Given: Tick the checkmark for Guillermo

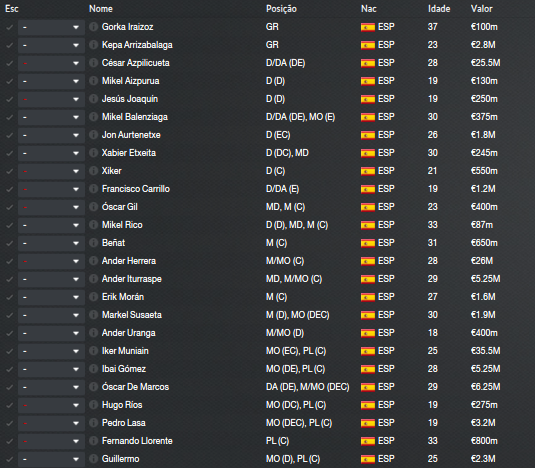Looking at the screenshot, I should (10, 459).
